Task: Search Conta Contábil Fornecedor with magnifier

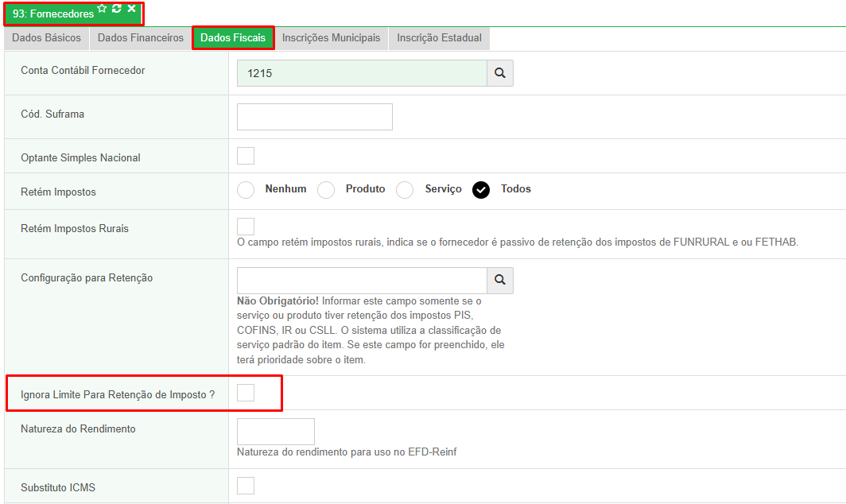Action: point(500,73)
